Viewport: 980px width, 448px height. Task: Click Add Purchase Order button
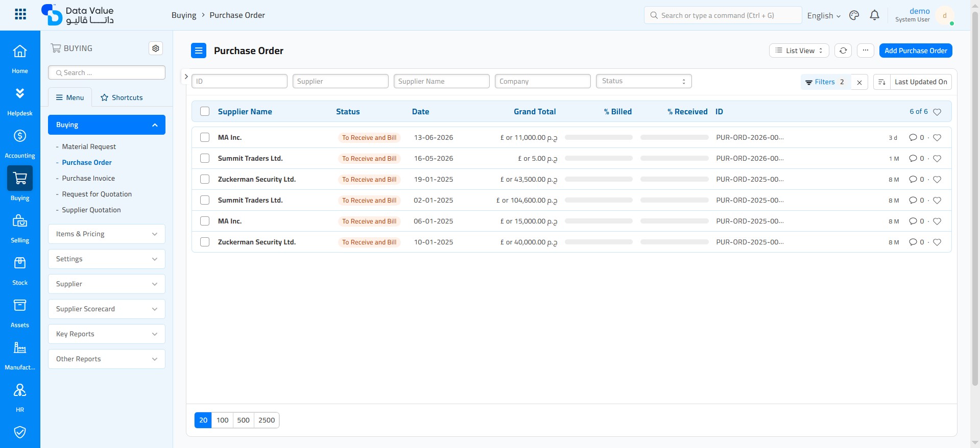click(x=916, y=51)
